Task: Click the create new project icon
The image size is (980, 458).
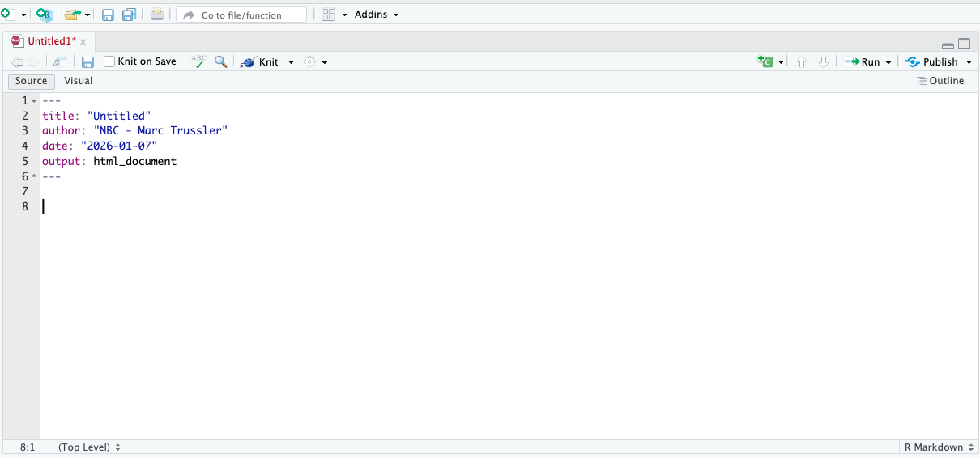Action: (x=45, y=15)
